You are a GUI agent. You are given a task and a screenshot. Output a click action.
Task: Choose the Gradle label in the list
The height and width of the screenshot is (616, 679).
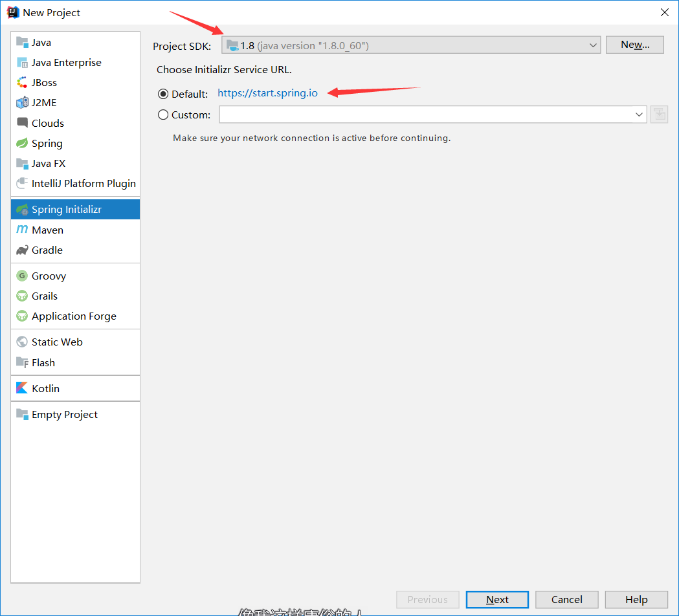[47, 250]
